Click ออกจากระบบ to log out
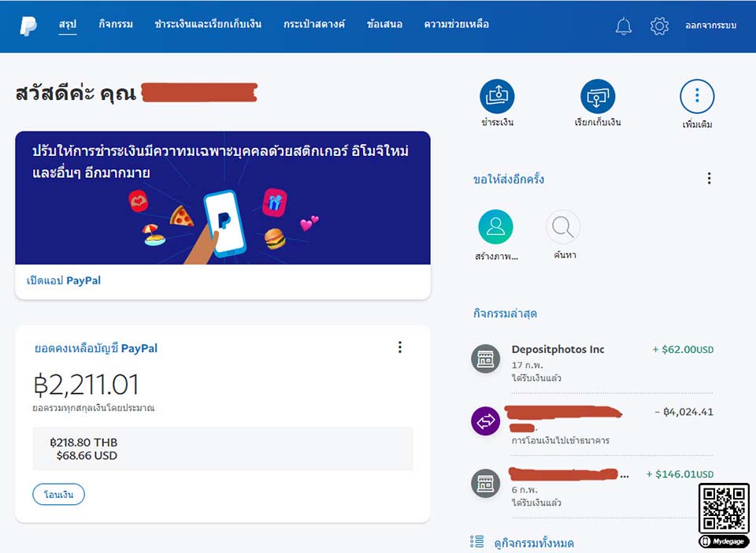This screenshot has height=553, width=756. click(x=710, y=25)
